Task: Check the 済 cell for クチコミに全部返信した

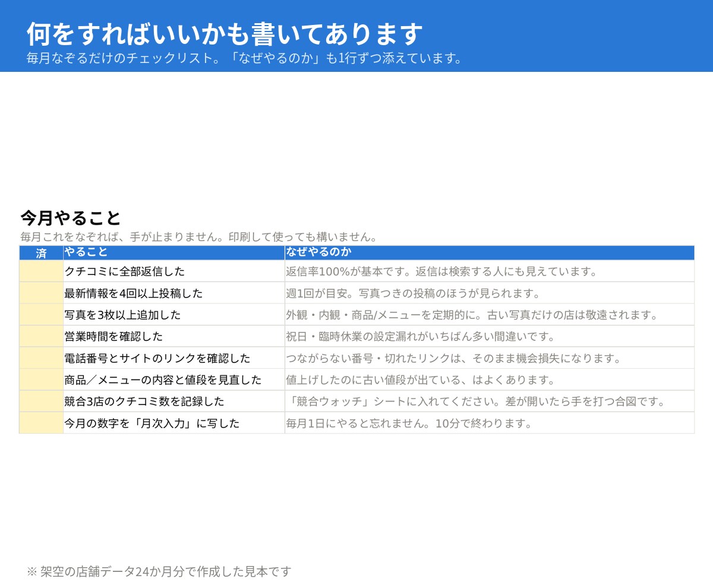Action: pyautogui.click(x=41, y=271)
